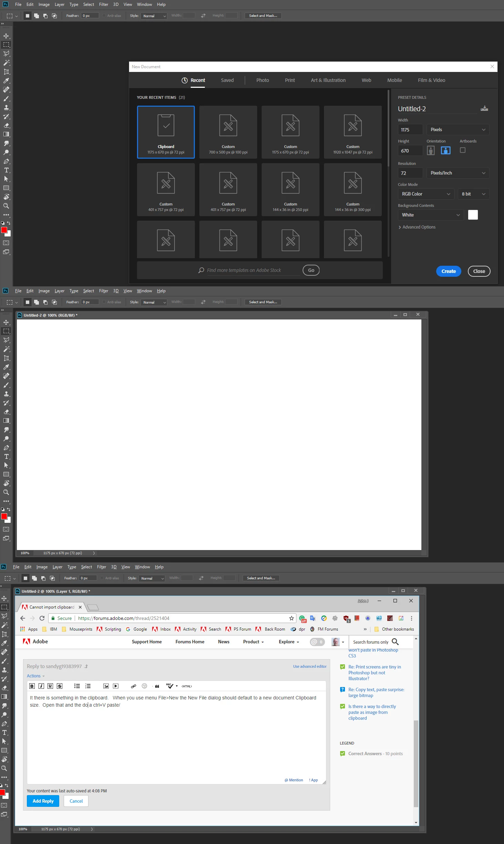Select the Eraser tool beside the New Document dialog

pyautogui.click(x=6, y=125)
